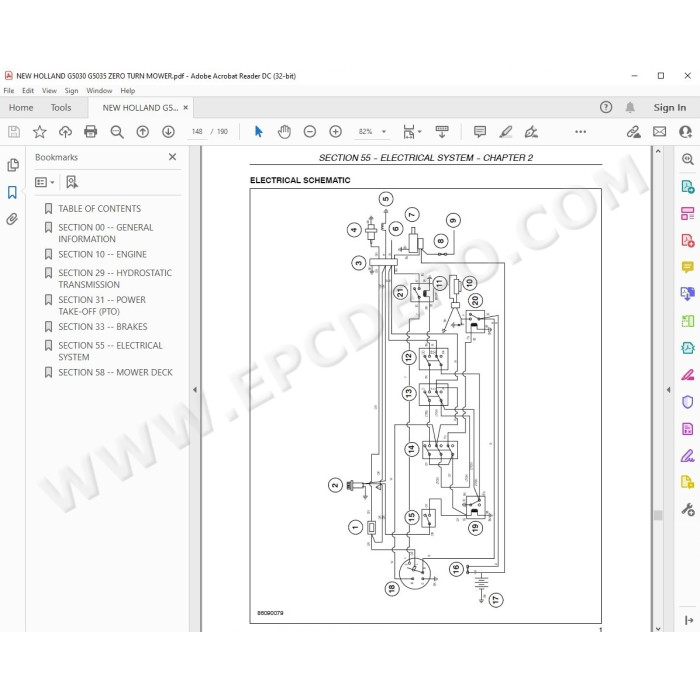Open the find text magnifier
Image resolution: width=700 pixels, height=700 pixels.
117,132
